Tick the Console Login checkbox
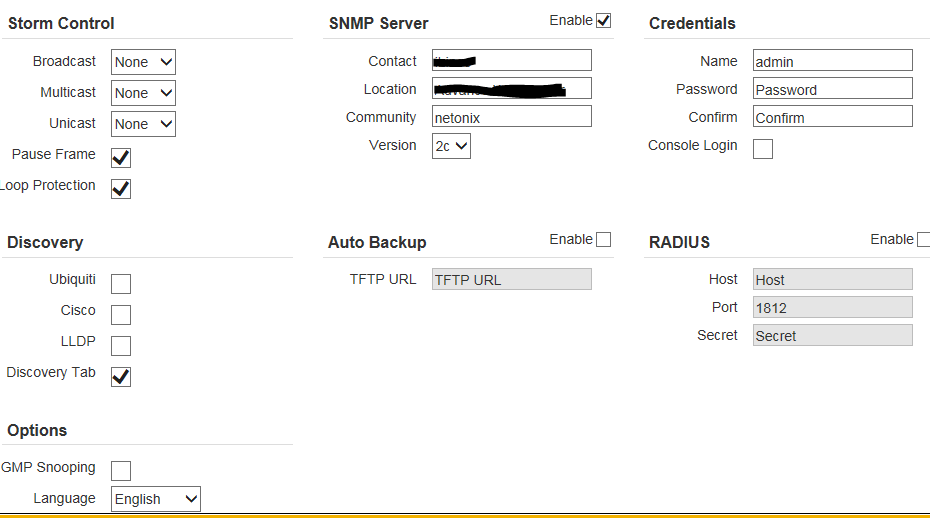This screenshot has height=518, width=930. [x=763, y=149]
